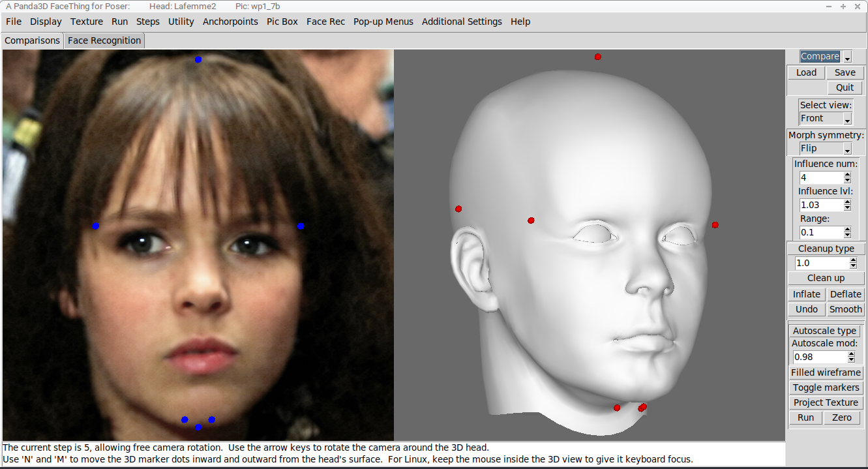Switch to the Face Recognition tab

pyautogui.click(x=104, y=40)
